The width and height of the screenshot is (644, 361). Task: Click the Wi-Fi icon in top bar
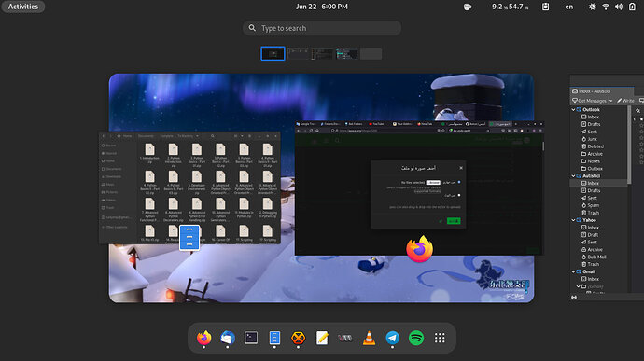click(x=606, y=7)
